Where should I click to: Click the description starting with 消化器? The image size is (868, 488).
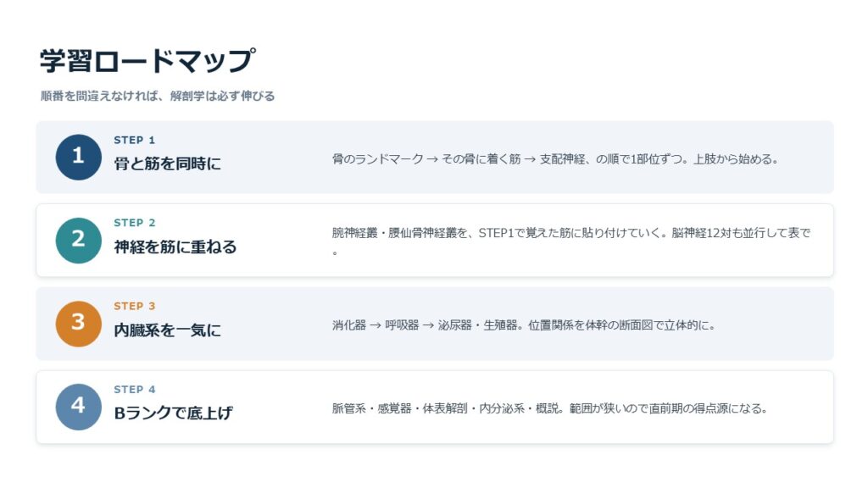[524, 325]
